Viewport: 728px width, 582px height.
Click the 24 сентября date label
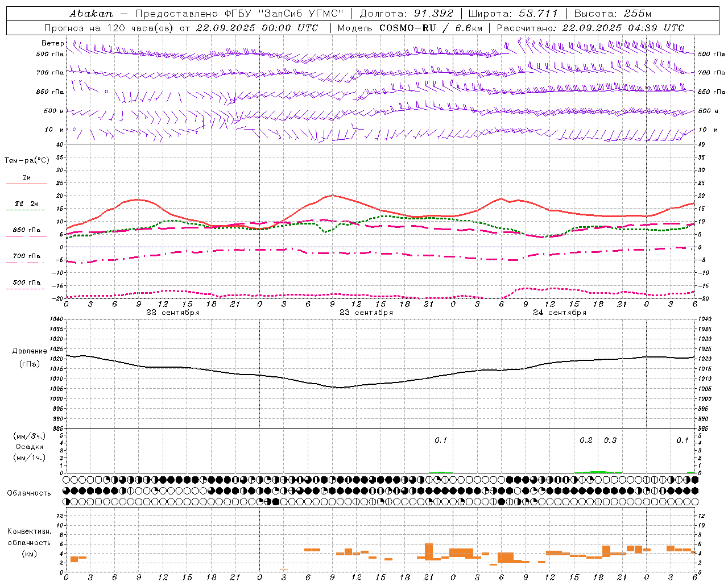[559, 313]
